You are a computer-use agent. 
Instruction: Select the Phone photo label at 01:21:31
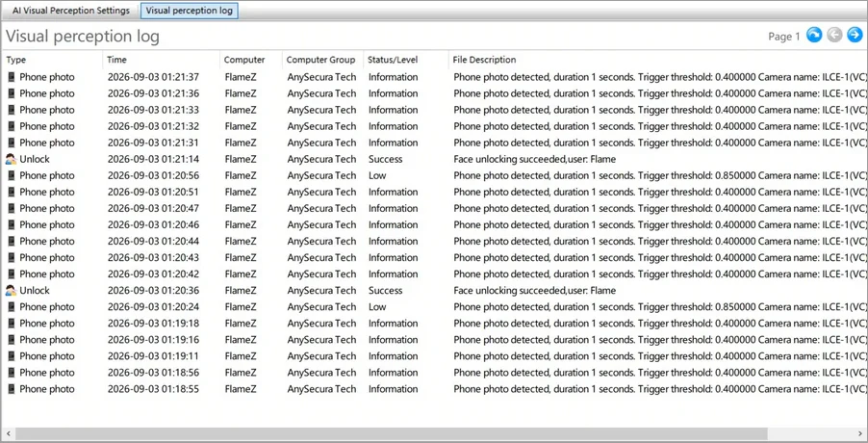pyautogui.click(x=47, y=143)
